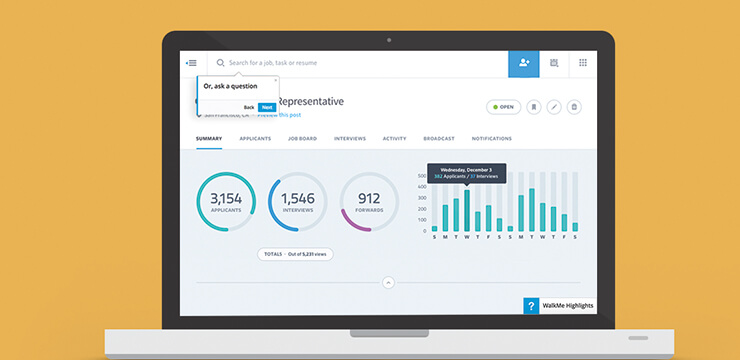740x360 pixels.
Task: Click the TOTALS out of 5,231 views pill
Action: point(295,254)
